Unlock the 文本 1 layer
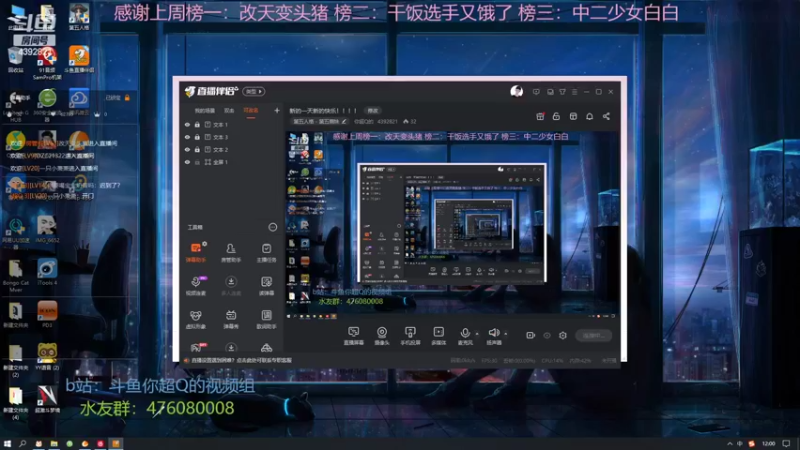This screenshot has height=450, width=800. point(197,124)
